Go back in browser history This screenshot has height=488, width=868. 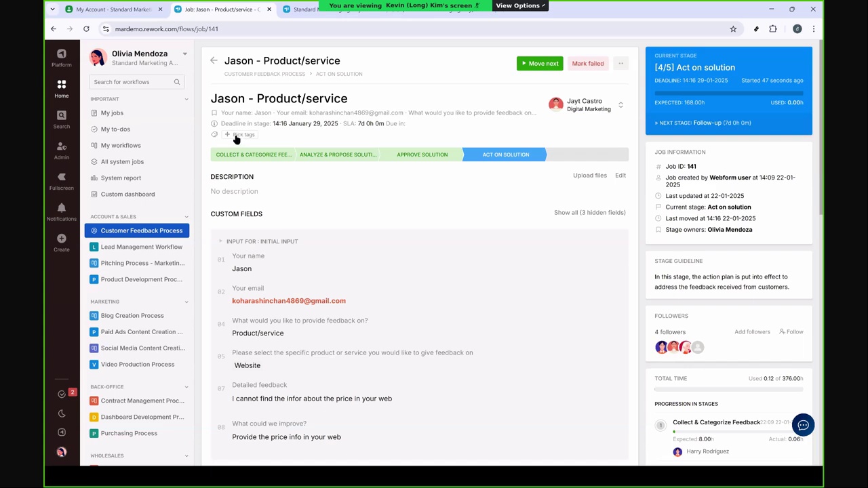pyautogui.click(x=54, y=29)
